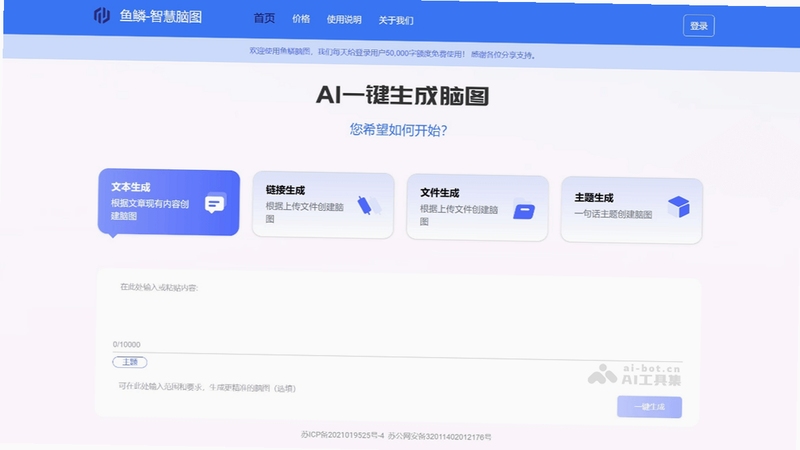Select the 文件生成 card

pyautogui.click(x=477, y=208)
